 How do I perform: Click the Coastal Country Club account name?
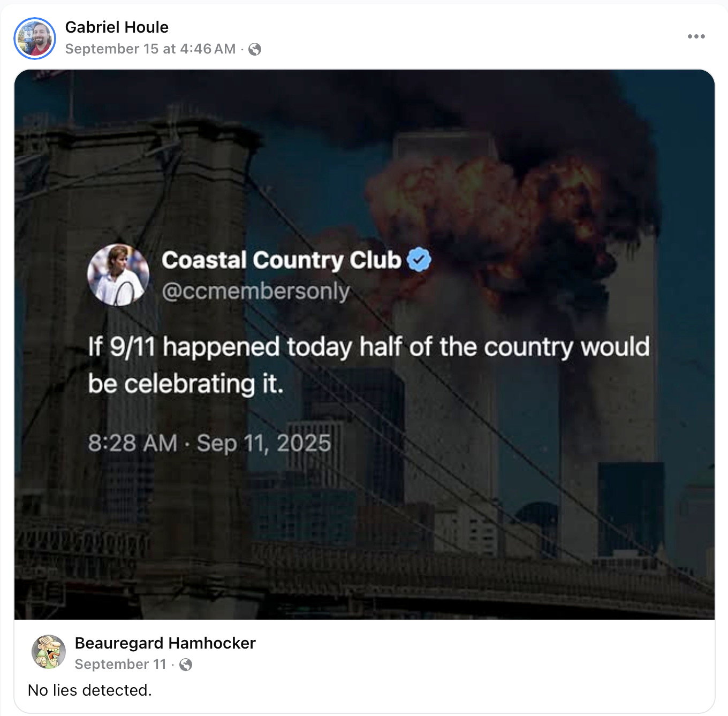pos(282,260)
